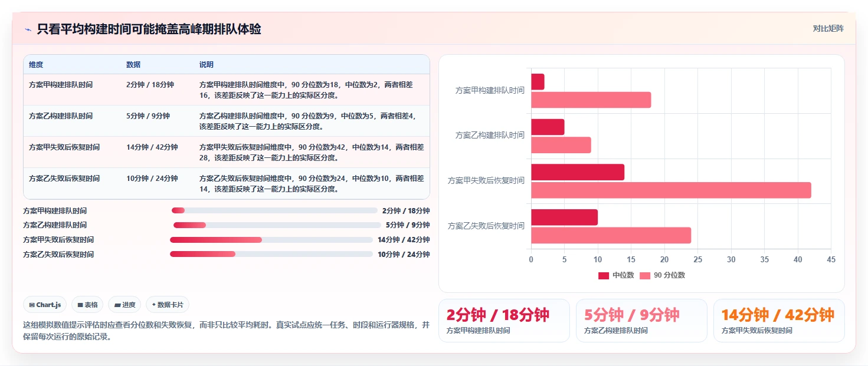This screenshot has width=868, height=366.
Task: Click the 90th percentile bar for 方案乙失败后恢复时间
Action: [611, 236]
